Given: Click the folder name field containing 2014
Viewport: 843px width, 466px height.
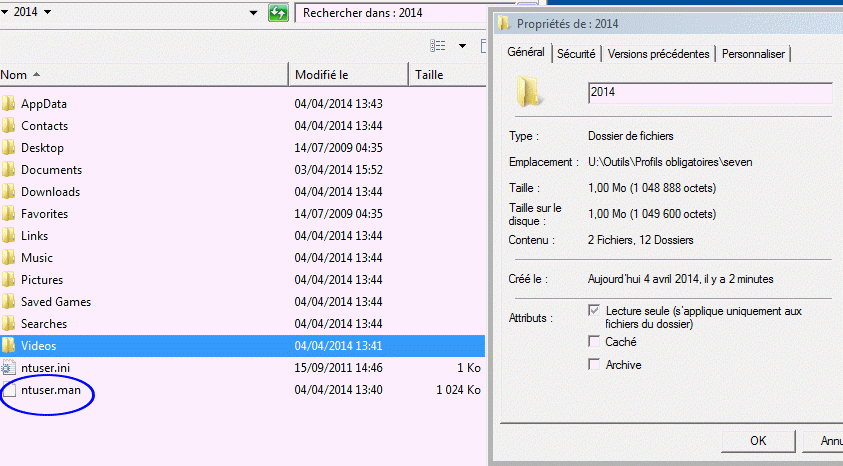Looking at the screenshot, I should pyautogui.click(x=710, y=92).
